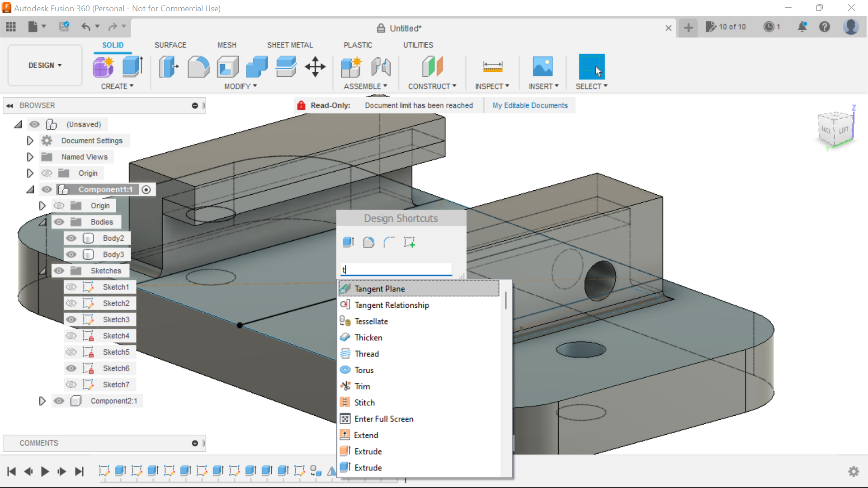
Task: Open the user profile avatar
Action: tap(851, 27)
